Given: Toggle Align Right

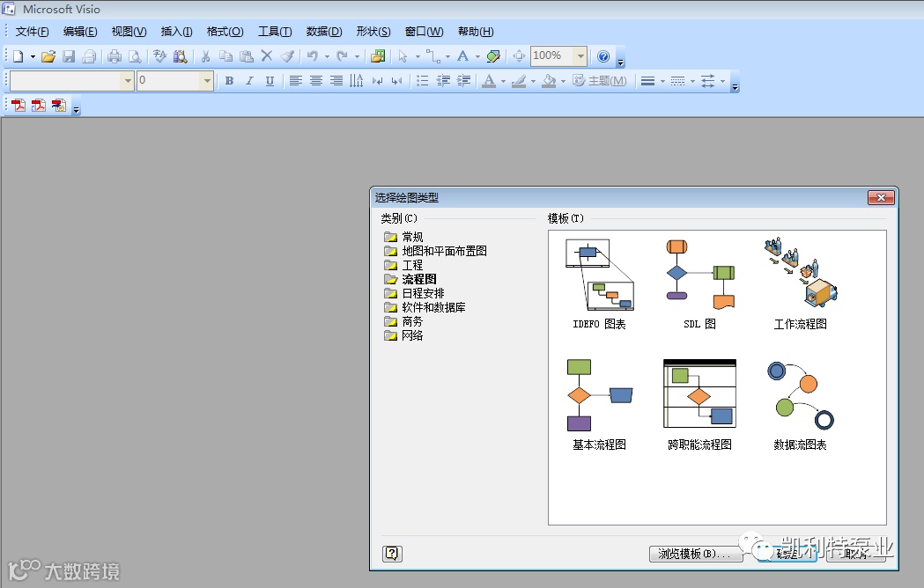Looking at the screenshot, I should point(336,81).
